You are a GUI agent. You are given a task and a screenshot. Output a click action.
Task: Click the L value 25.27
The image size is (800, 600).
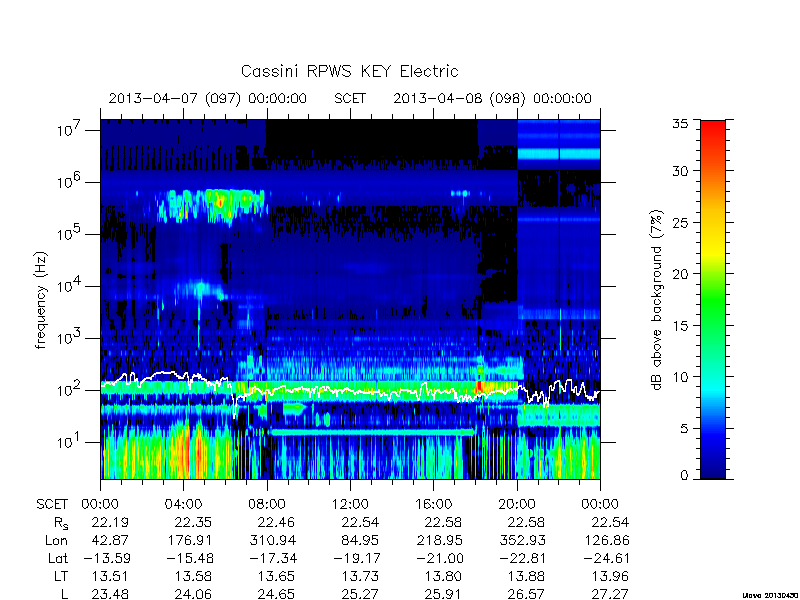[x=359, y=594]
